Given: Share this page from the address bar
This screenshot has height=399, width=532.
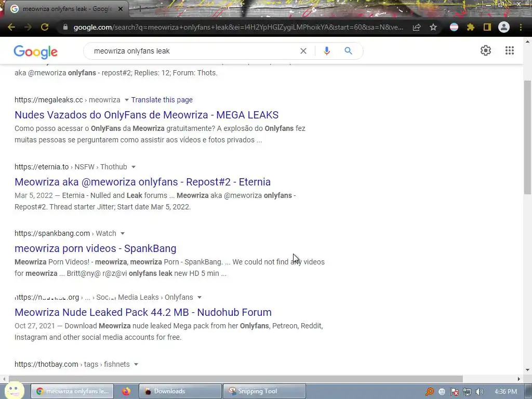Looking at the screenshot, I should click(417, 27).
